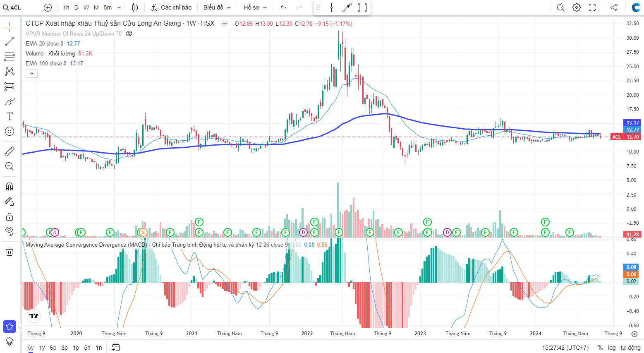Open the emoji icons tool
The image size is (644, 353).
tap(10, 131)
